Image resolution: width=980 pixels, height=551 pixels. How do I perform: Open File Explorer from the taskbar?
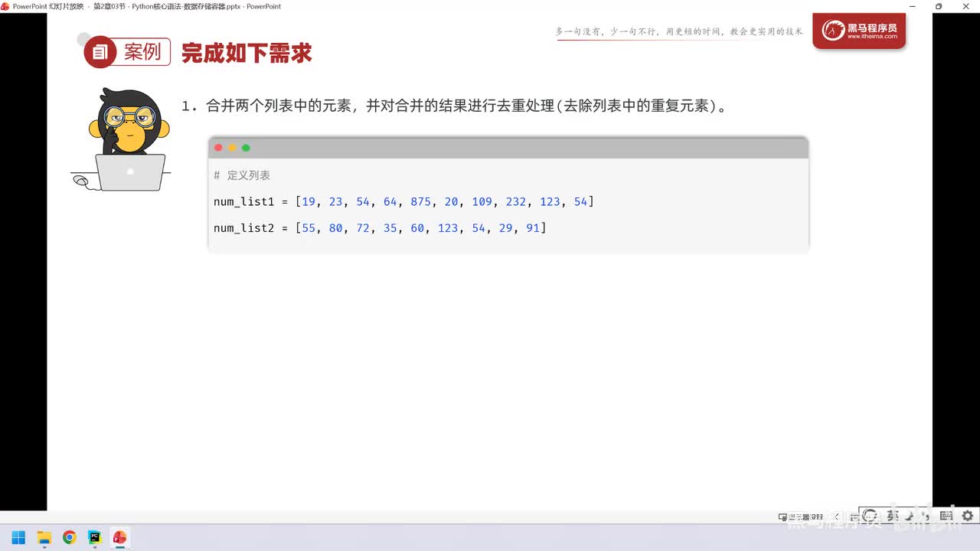[44, 537]
